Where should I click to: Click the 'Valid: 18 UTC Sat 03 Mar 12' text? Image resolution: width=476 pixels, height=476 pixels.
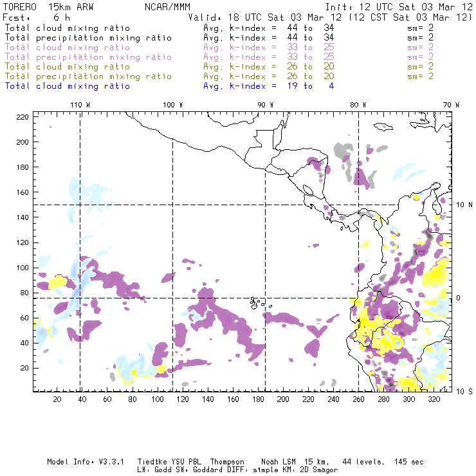coord(265,17)
